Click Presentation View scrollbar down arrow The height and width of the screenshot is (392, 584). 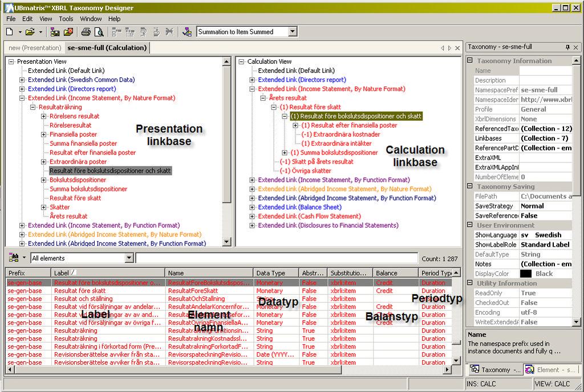click(226, 242)
